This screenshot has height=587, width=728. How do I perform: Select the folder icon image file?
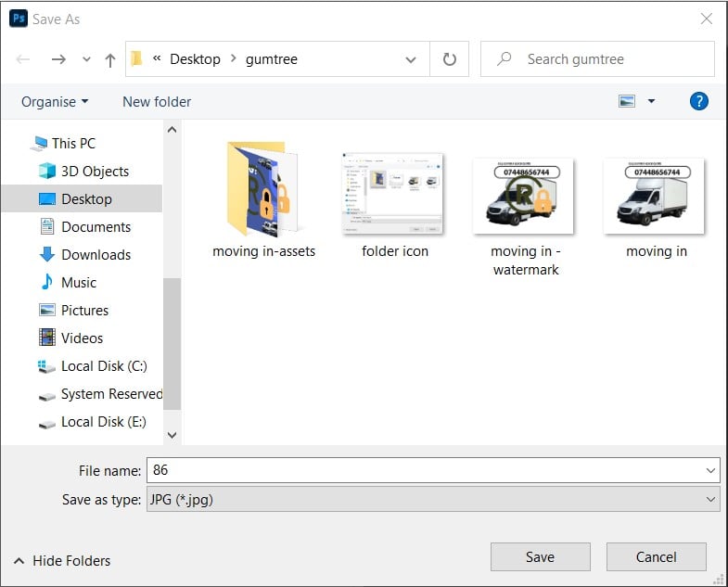(395, 205)
